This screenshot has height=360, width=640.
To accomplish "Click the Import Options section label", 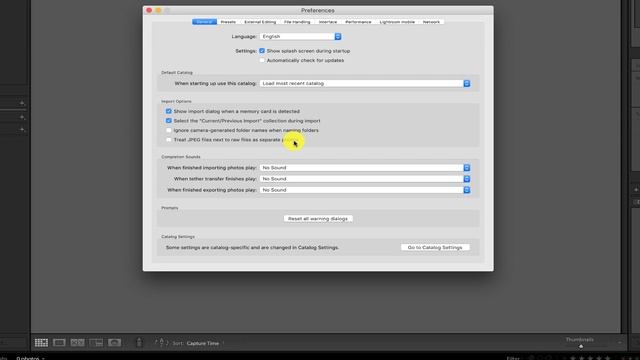I will [x=176, y=101].
